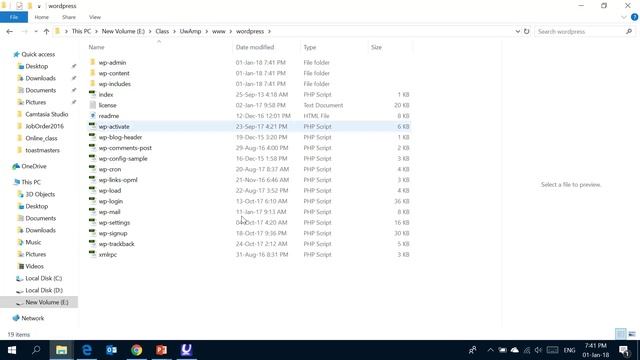Open the wp-includes folder
The width and height of the screenshot is (640, 360).
[115, 84]
